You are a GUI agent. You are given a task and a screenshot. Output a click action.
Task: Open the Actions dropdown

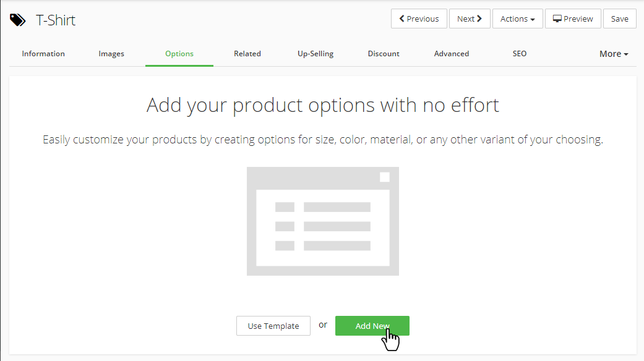pos(517,18)
